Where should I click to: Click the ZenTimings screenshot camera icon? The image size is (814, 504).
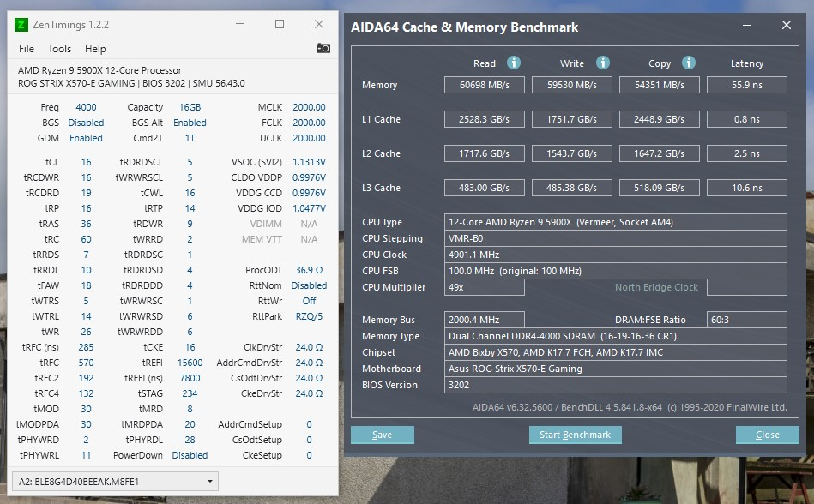323,48
